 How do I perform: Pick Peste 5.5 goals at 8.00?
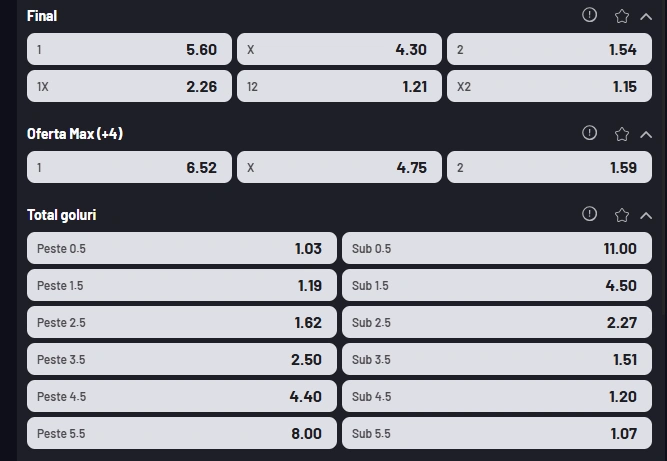[182, 433]
